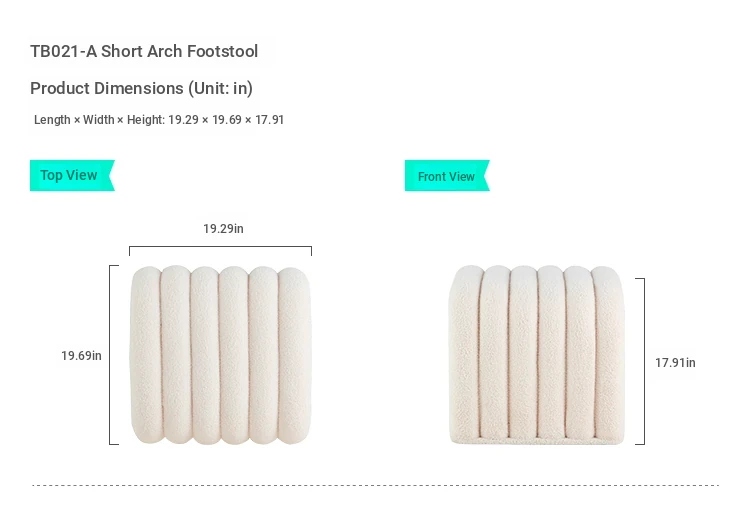Click the vertical bracket right of front view

coord(640,361)
